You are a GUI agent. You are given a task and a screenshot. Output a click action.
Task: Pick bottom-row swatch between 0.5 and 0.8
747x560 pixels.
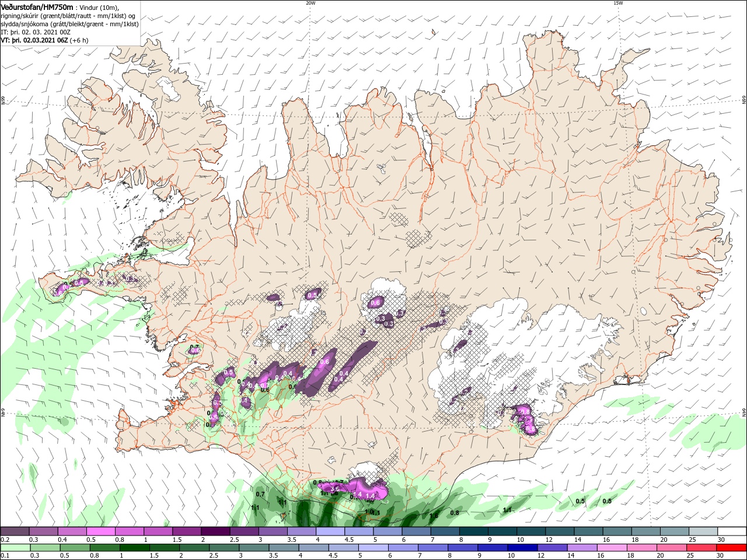click(75, 548)
